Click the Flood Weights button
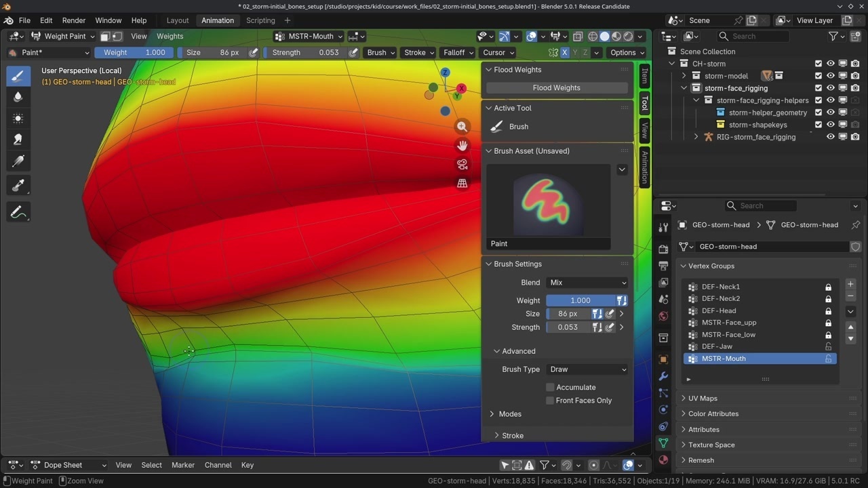Viewport: 868px width, 488px height. (556, 87)
